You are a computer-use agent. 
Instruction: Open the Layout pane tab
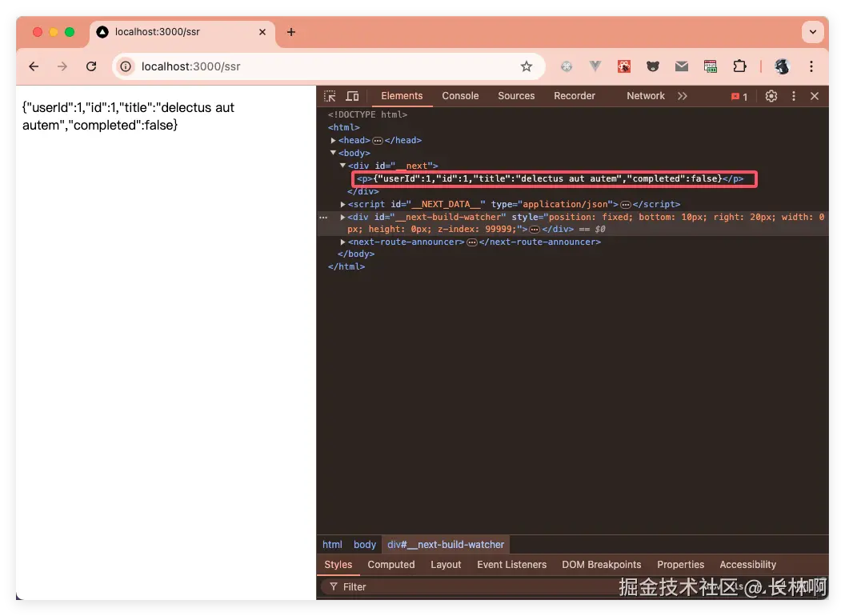pos(446,564)
